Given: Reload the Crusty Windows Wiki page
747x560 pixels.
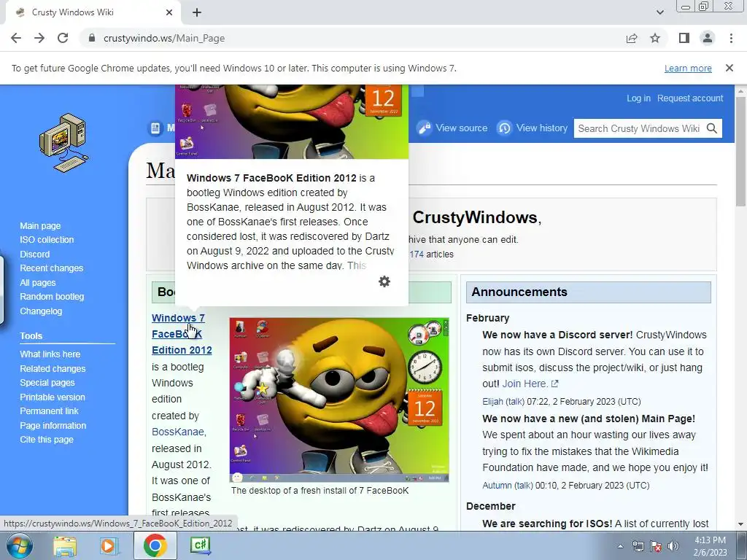Looking at the screenshot, I should click(x=63, y=38).
